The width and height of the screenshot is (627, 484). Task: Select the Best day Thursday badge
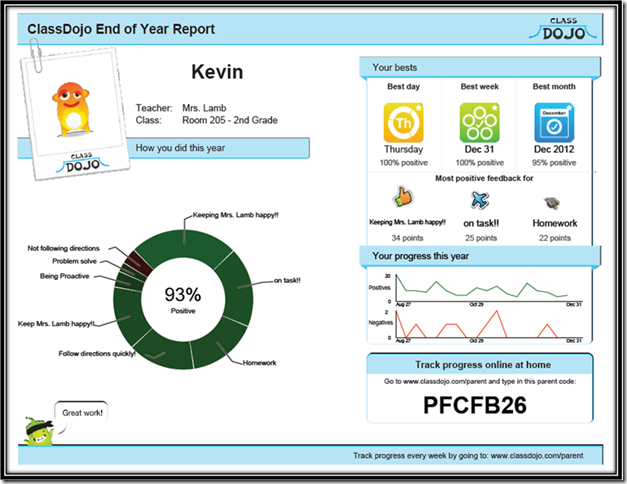[x=403, y=122]
